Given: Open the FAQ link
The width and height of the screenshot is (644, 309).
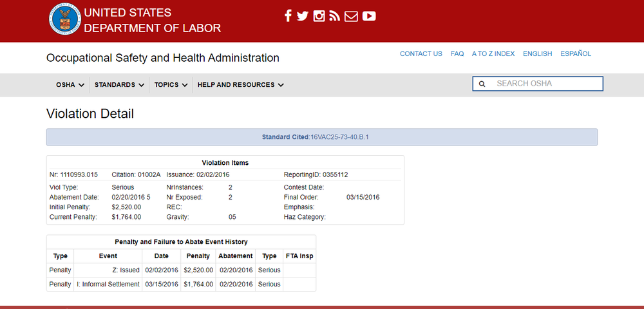Looking at the screenshot, I should 457,54.
